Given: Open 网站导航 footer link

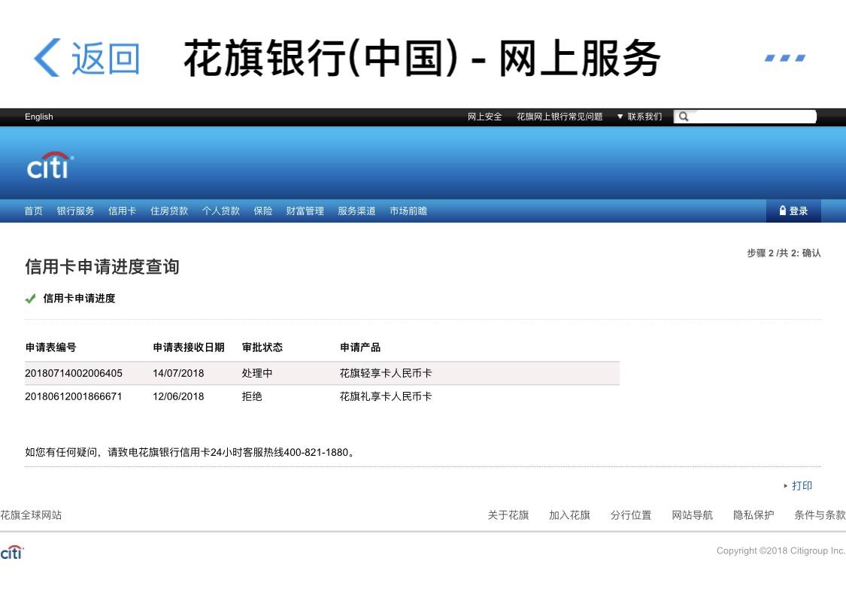Looking at the screenshot, I should [693, 515].
